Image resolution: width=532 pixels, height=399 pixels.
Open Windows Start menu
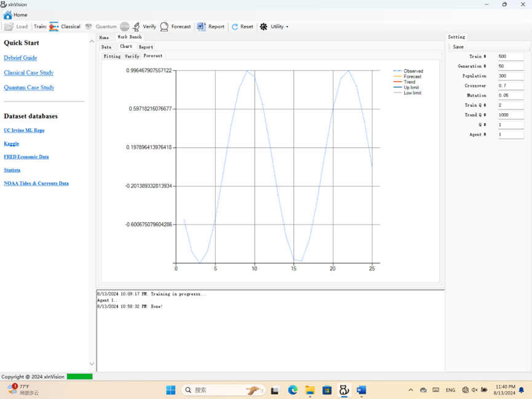point(170,390)
